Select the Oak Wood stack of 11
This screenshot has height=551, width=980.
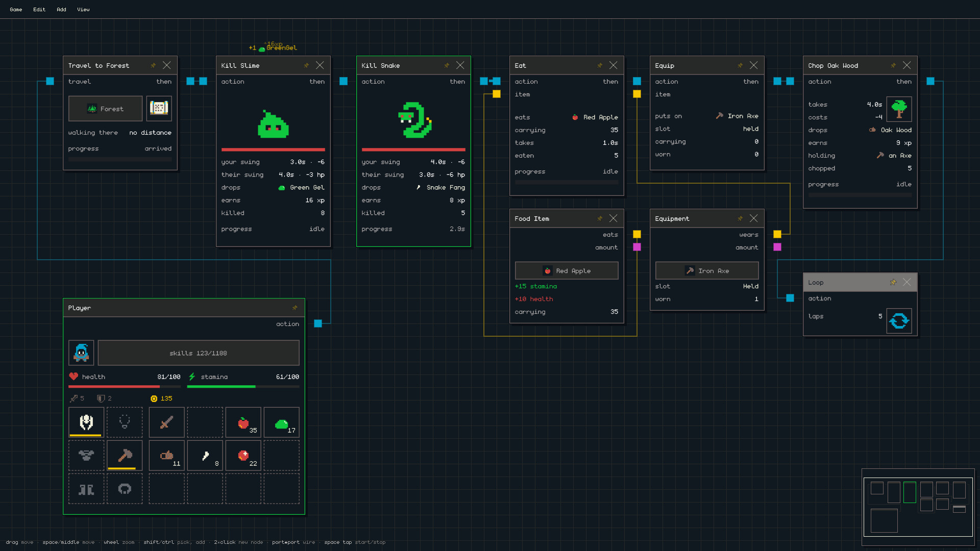click(166, 456)
